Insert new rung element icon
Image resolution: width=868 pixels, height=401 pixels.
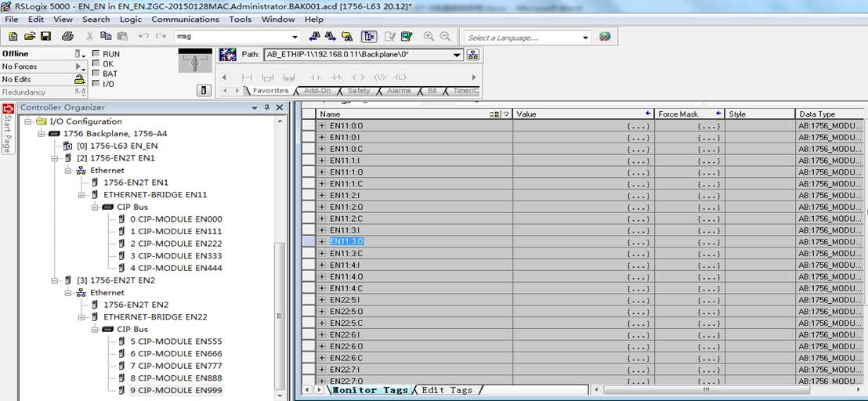[x=247, y=78]
